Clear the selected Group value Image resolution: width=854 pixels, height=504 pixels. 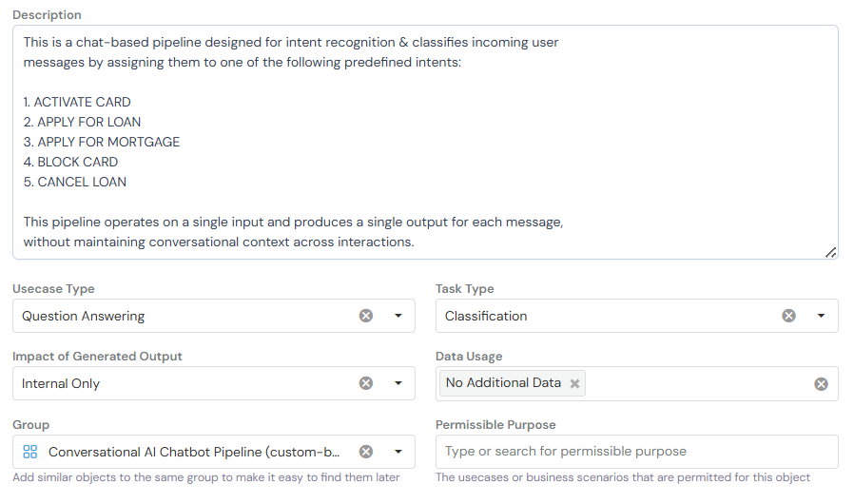pyautogui.click(x=366, y=452)
